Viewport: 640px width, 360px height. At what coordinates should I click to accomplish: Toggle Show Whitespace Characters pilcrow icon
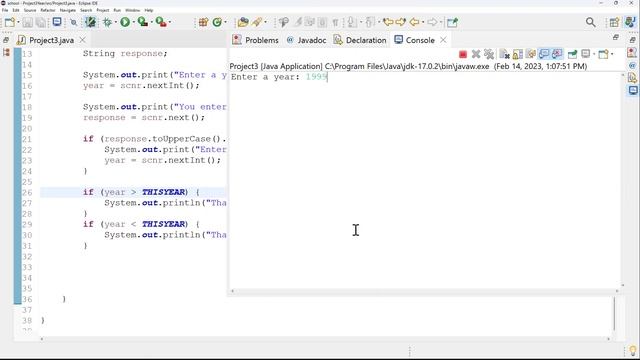tap(335, 22)
